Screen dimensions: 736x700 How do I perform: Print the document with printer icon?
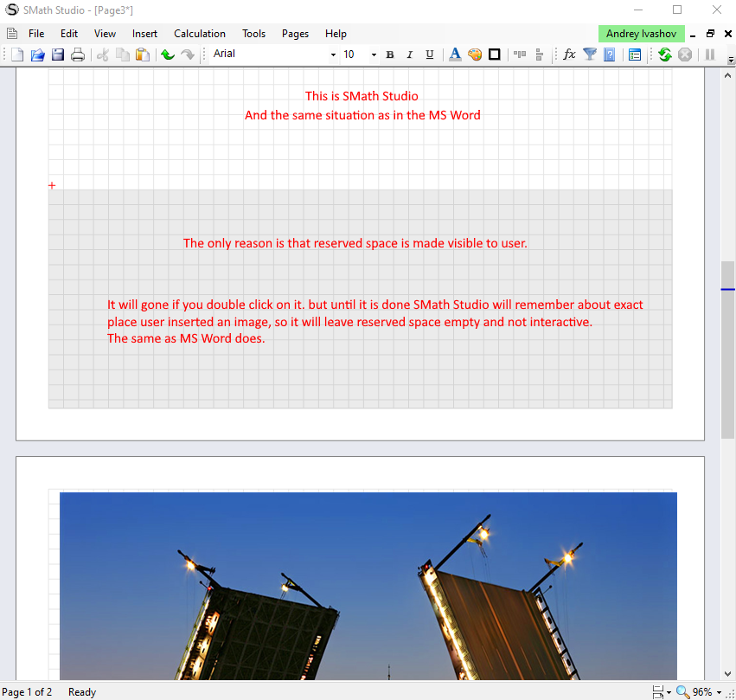pos(78,55)
